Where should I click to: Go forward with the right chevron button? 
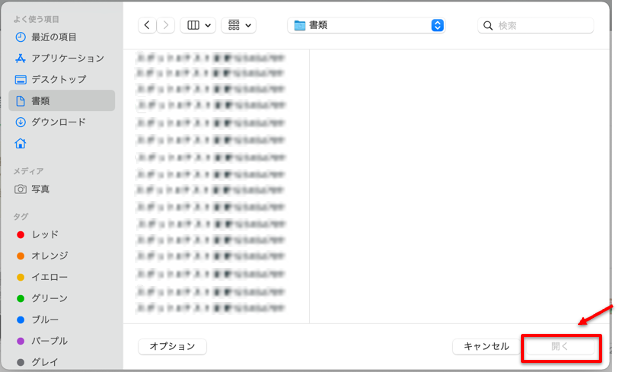point(166,25)
